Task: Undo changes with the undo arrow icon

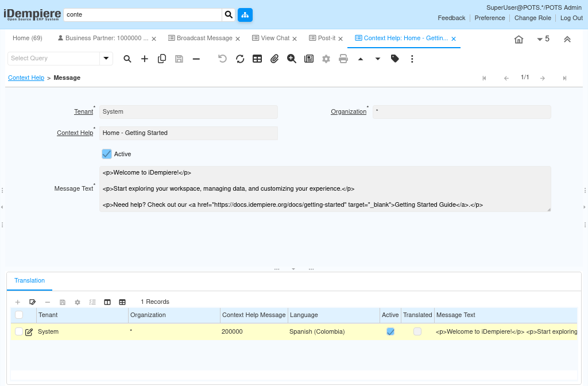Action: [222, 59]
